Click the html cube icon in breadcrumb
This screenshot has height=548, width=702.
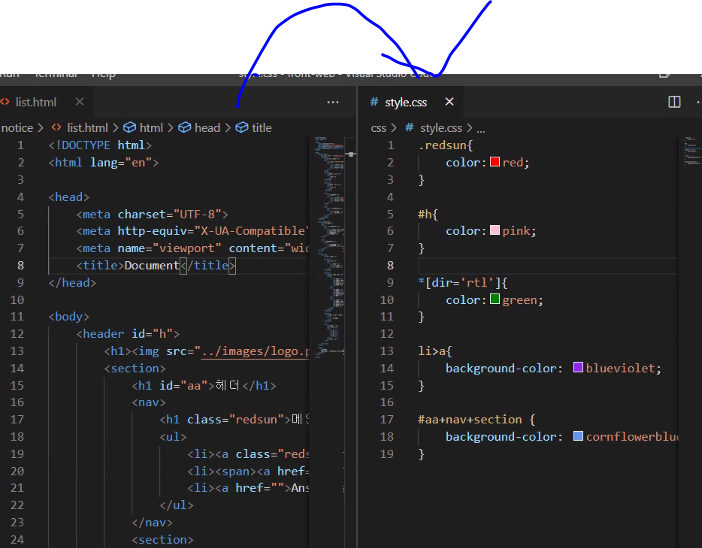pyautogui.click(x=129, y=128)
